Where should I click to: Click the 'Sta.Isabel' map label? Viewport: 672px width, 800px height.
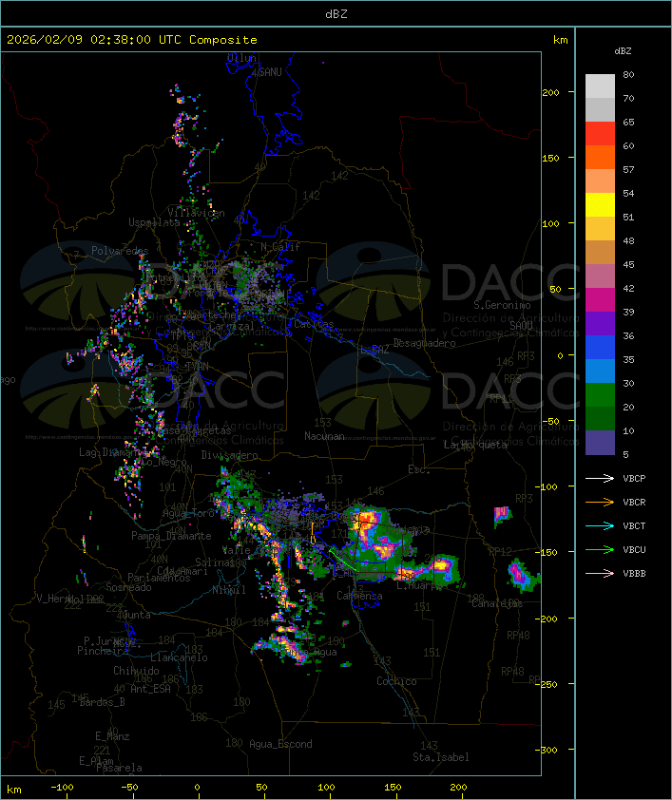(441, 757)
